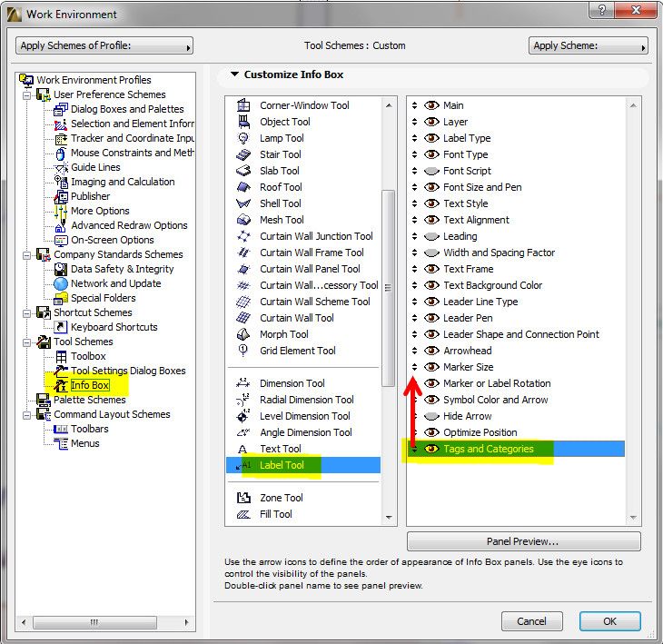
Task: Collapse the Tool Schemes node
Action: 26,342
